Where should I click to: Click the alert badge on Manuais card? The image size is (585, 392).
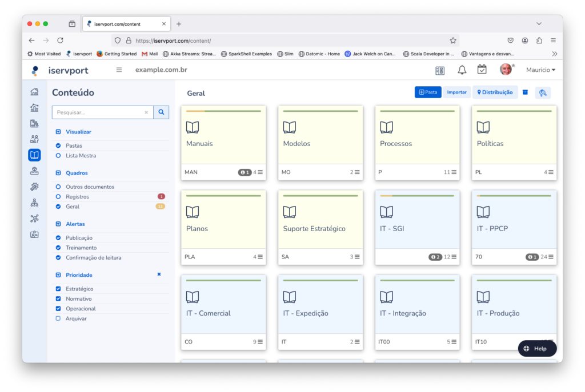[x=245, y=172]
